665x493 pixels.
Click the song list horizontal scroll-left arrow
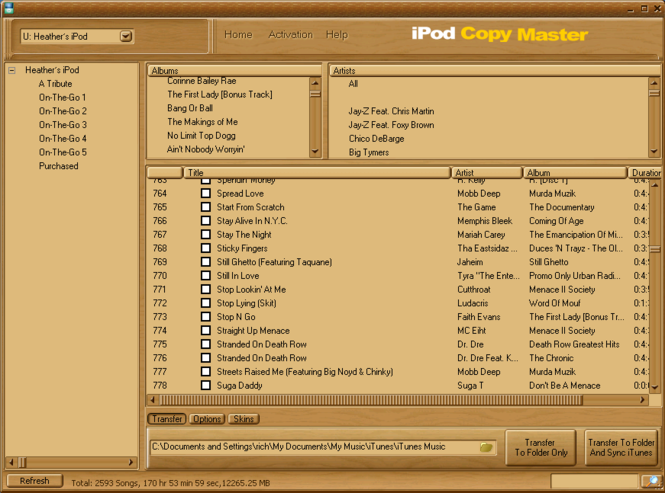153,399
